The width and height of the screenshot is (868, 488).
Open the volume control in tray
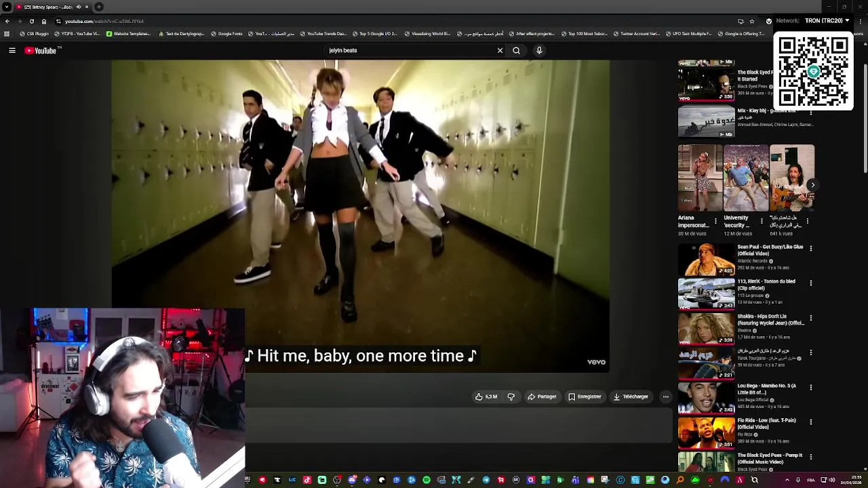click(x=832, y=480)
